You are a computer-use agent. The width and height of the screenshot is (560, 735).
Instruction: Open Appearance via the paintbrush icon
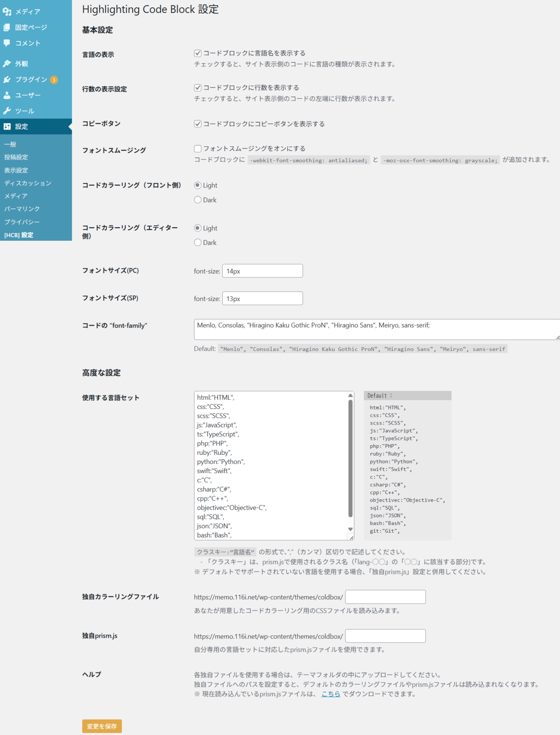tap(7, 64)
